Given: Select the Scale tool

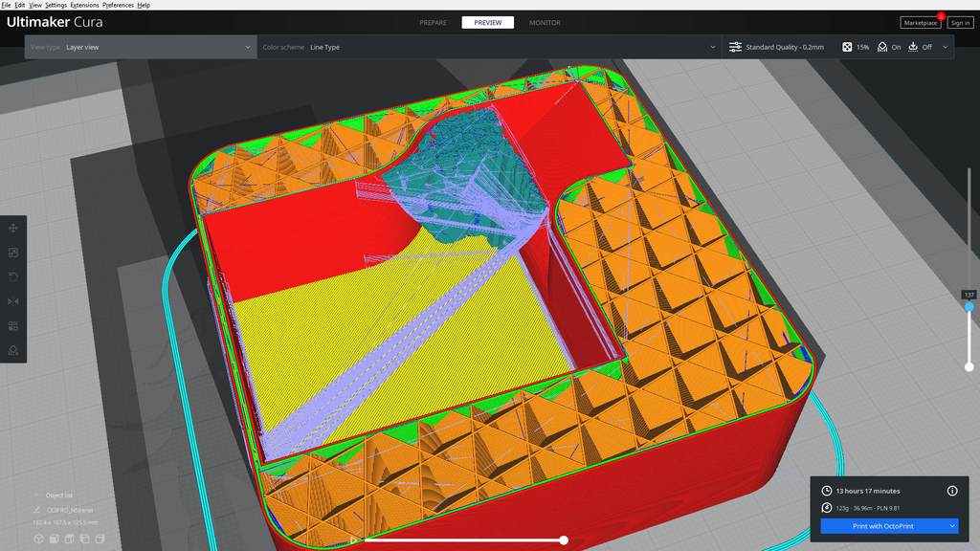Looking at the screenshot, I should point(13,253).
